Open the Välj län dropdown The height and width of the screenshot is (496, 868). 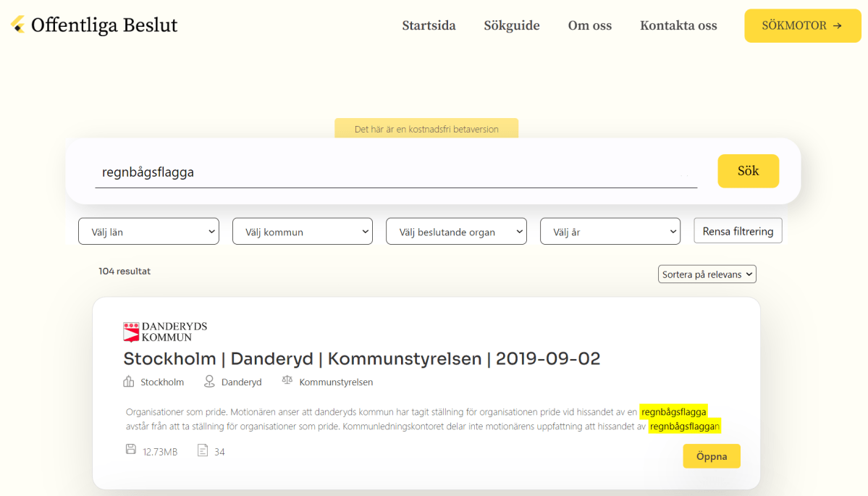(148, 230)
